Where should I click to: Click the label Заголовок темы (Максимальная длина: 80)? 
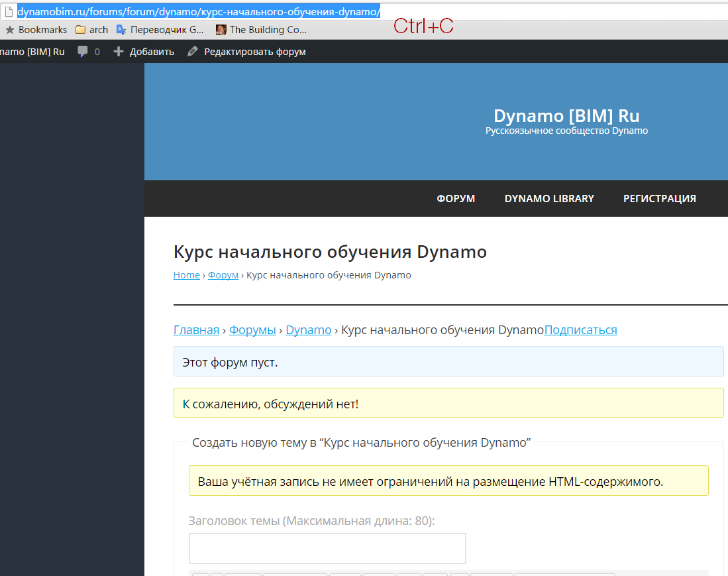[x=311, y=521]
